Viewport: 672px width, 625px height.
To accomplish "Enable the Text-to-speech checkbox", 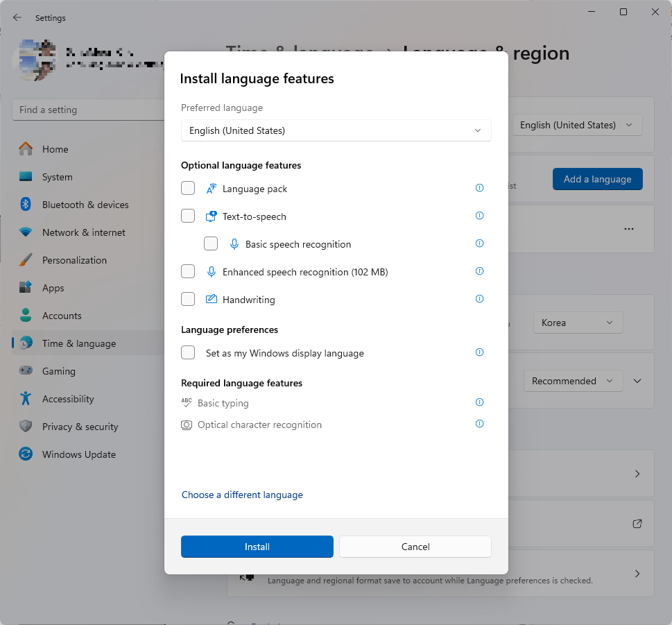I will (x=188, y=216).
